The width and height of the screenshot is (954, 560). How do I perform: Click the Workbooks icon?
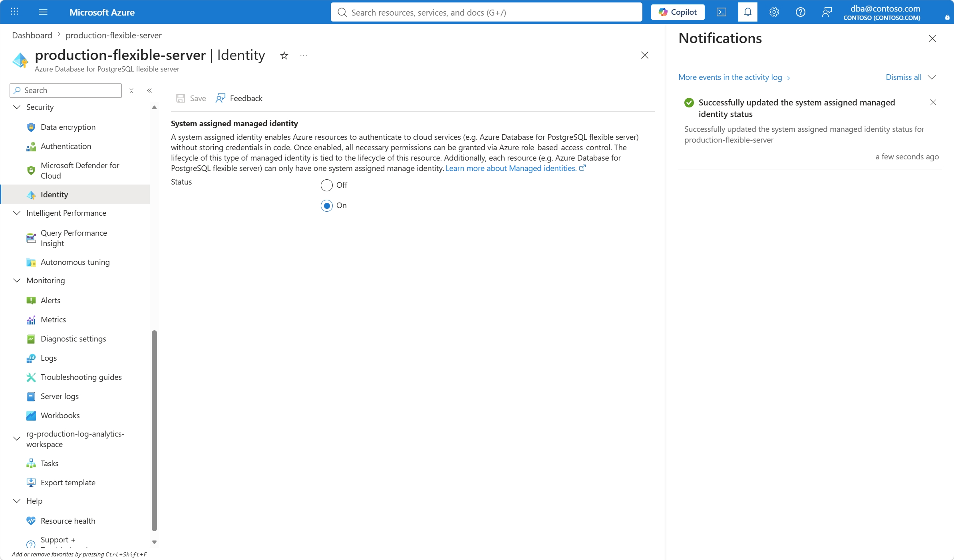[31, 416]
